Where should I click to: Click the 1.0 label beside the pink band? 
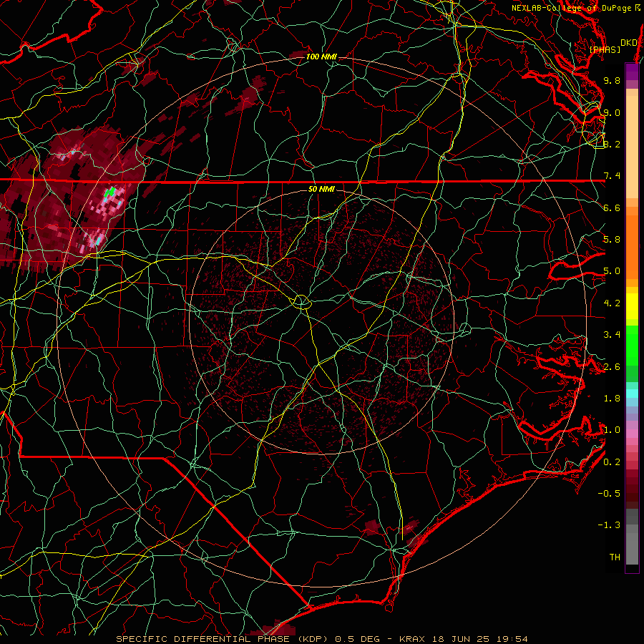pos(612,430)
